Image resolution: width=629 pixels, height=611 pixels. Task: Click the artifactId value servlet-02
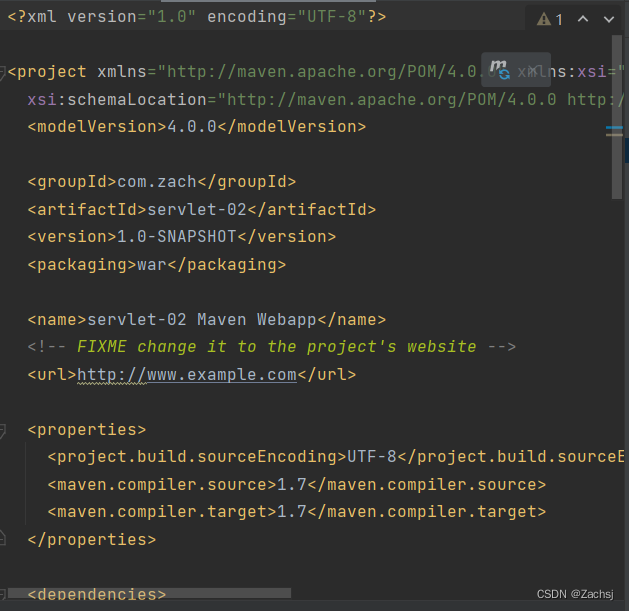pos(197,209)
